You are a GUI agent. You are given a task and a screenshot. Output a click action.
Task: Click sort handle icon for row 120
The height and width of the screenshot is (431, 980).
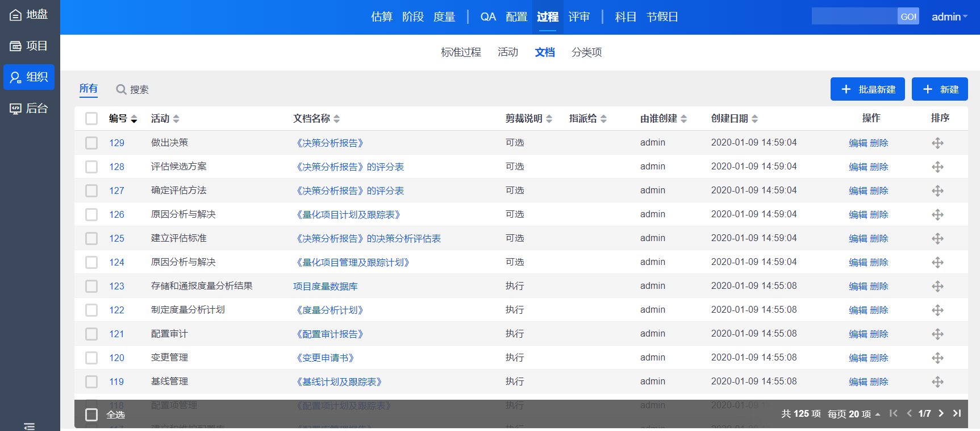(938, 358)
